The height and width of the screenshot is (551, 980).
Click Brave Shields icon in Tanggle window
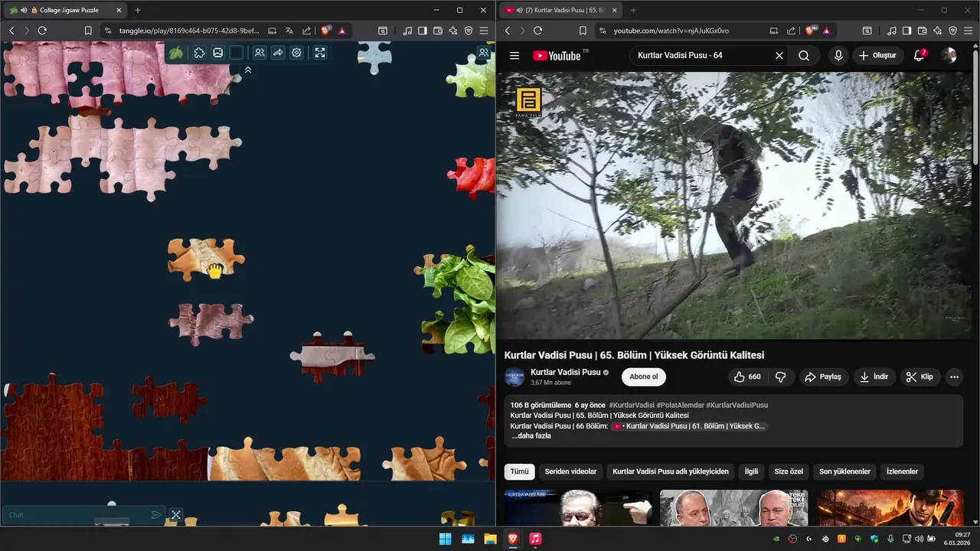(326, 31)
